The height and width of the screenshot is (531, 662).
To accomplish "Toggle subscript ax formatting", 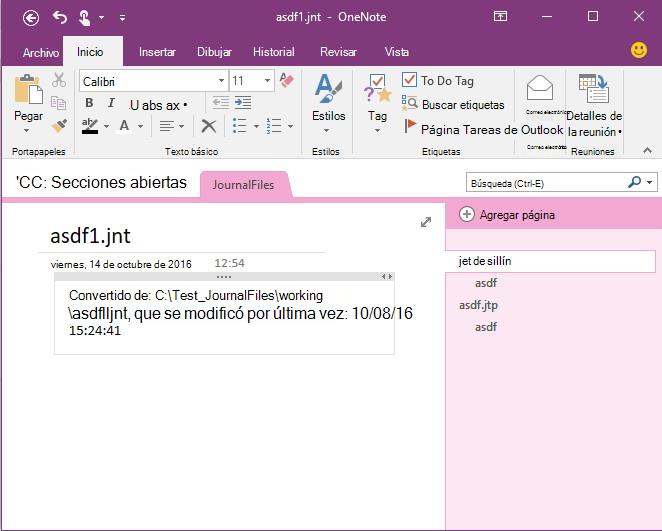I will click(x=173, y=105).
